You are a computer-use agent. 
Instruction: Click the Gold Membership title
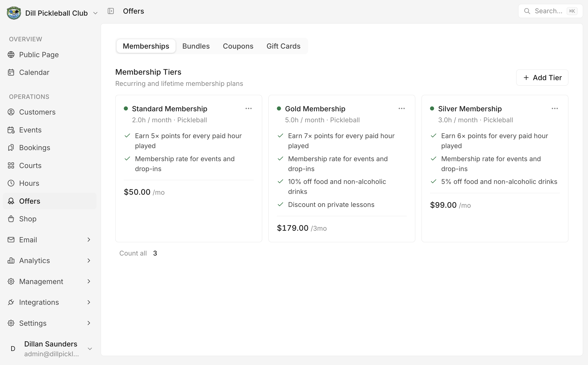(x=315, y=109)
